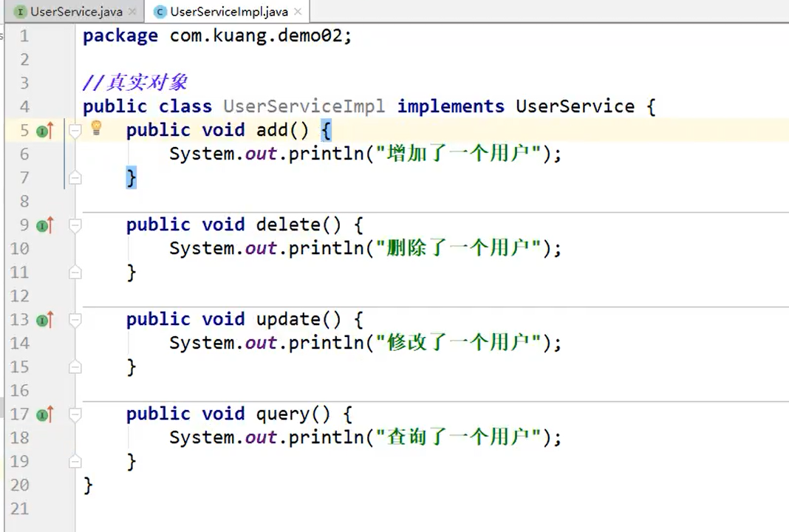Screen dimensions: 789x532
Task: Click the implements keyword on line 4
Action: pyautogui.click(x=451, y=106)
